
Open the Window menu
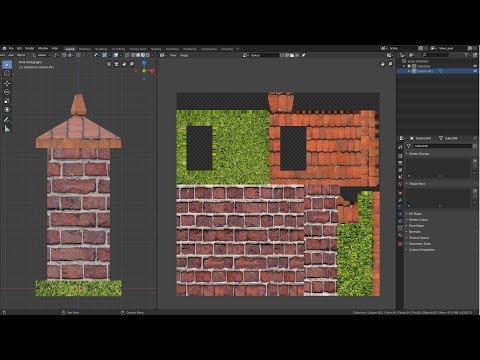[x=43, y=48]
